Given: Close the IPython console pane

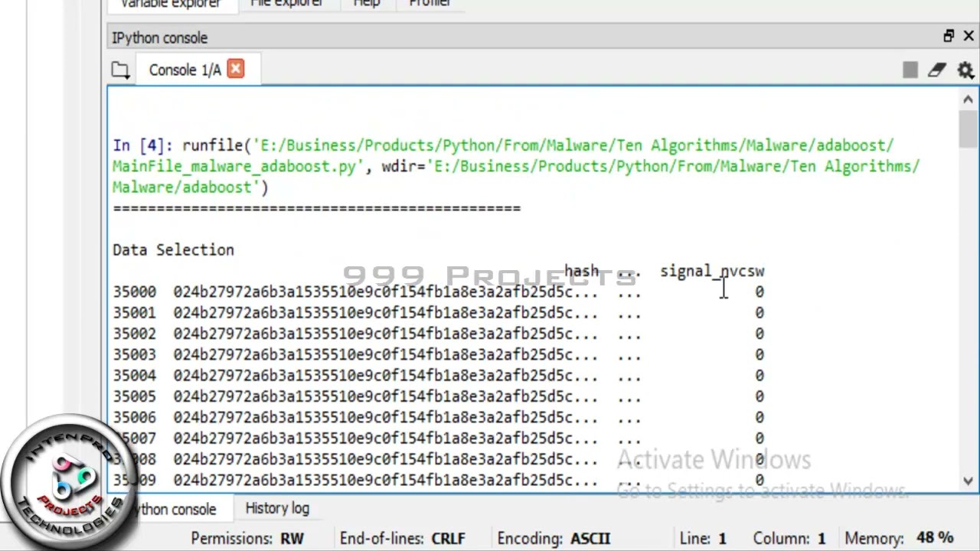Looking at the screenshot, I should [969, 36].
